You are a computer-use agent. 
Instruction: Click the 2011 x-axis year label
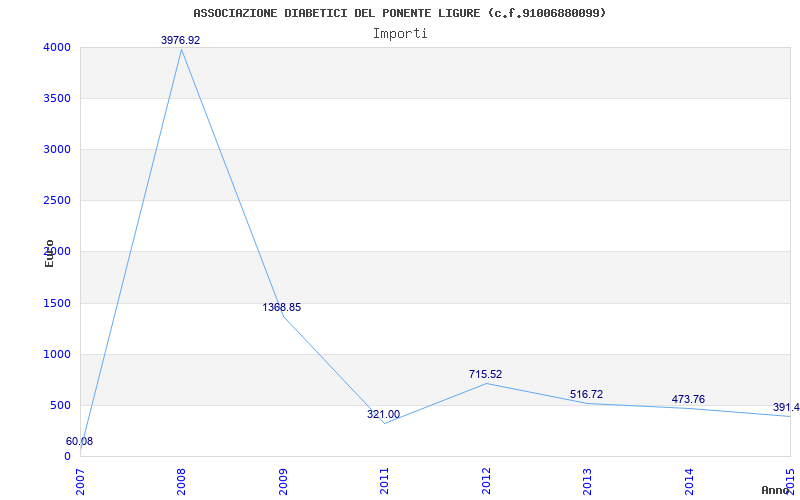click(384, 481)
